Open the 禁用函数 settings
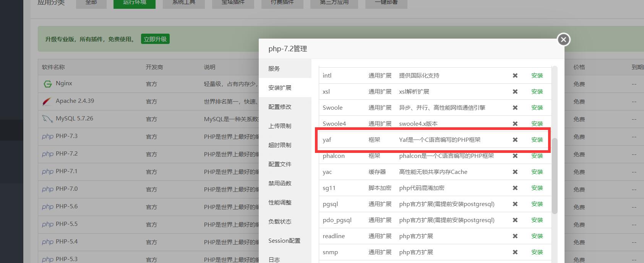Screen dimensions: 644x263 tap(280, 183)
